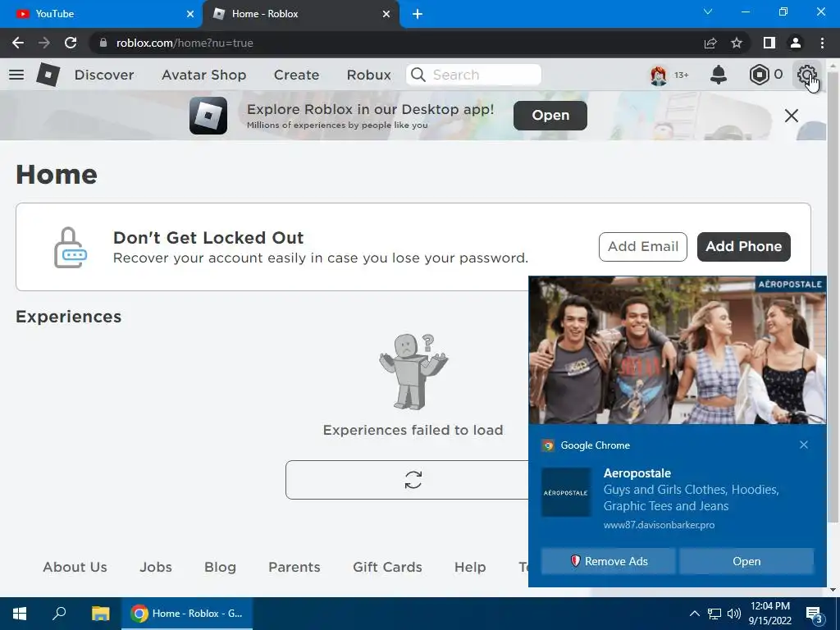Open File Explorer from taskbar
Image resolution: width=840 pixels, height=630 pixels.
pyautogui.click(x=100, y=614)
